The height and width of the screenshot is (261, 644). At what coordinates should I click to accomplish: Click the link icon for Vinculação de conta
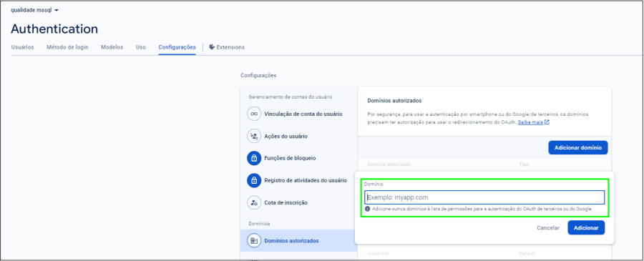coord(254,114)
